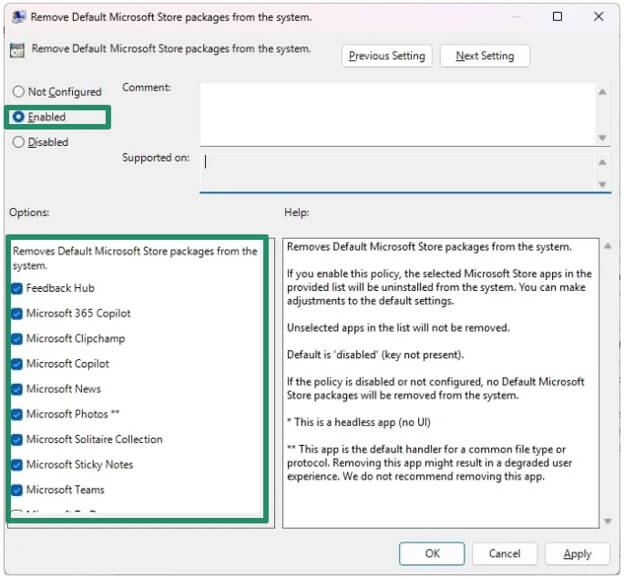Uncheck Microsoft Solitaire Collection checkbox
This screenshot has width=624, height=579.
point(17,440)
